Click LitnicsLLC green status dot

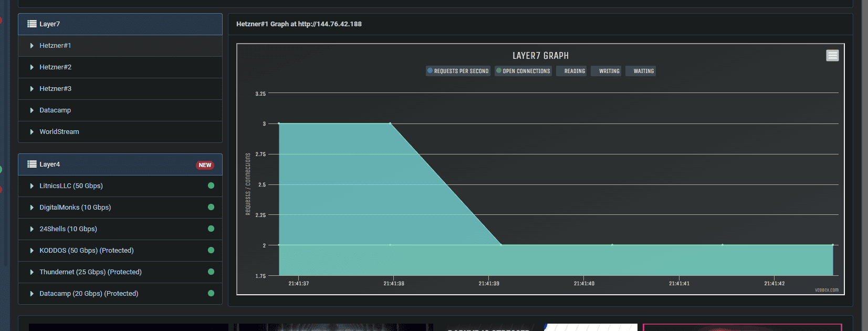[x=211, y=185]
